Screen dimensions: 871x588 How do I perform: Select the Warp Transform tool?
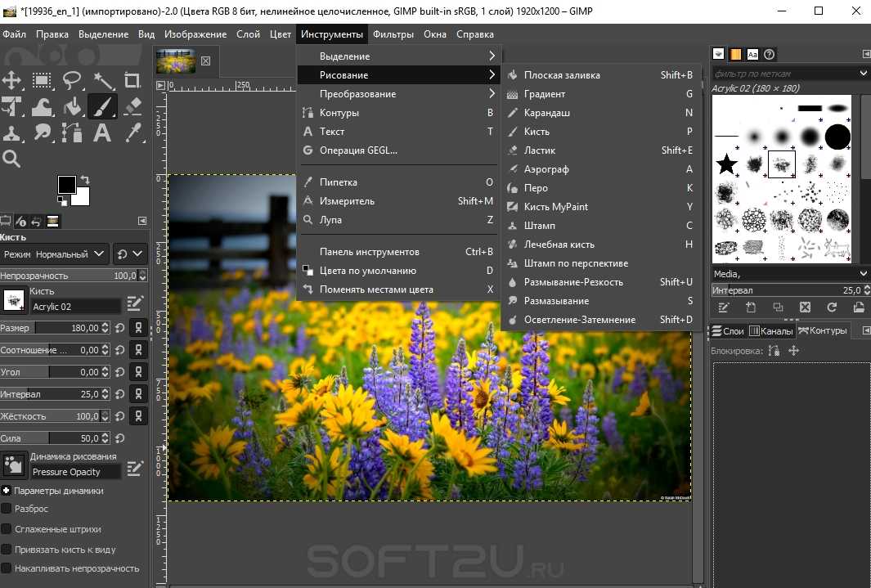click(x=42, y=106)
